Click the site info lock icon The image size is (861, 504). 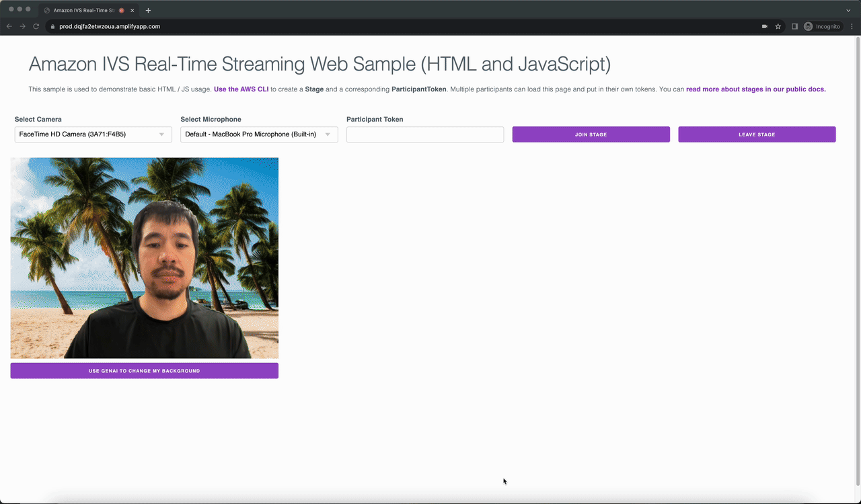pos(52,26)
